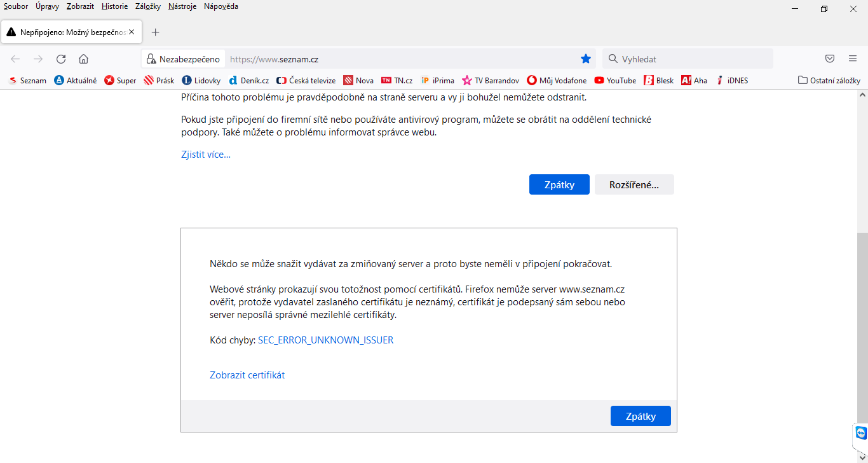
Task: Open the Záložky menu
Action: click(x=148, y=6)
